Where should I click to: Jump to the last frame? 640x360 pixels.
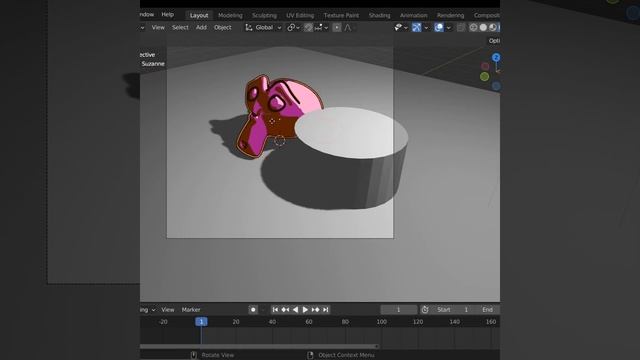(x=325, y=310)
